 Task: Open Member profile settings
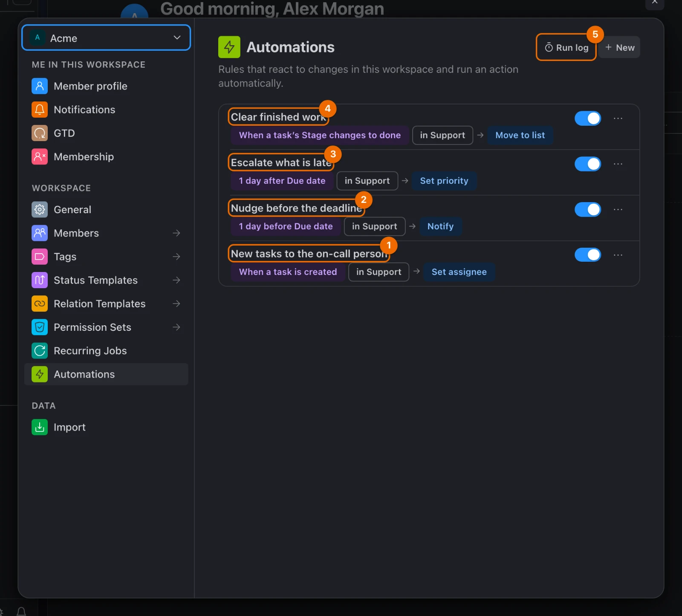click(x=106, y=86)
